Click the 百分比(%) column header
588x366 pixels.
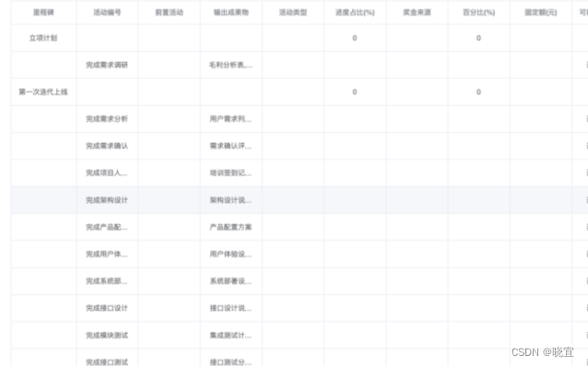[478, 12]
